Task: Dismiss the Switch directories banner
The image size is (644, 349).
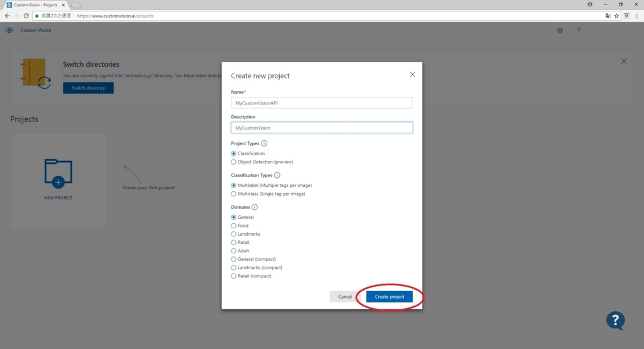Action: point(623,61)
